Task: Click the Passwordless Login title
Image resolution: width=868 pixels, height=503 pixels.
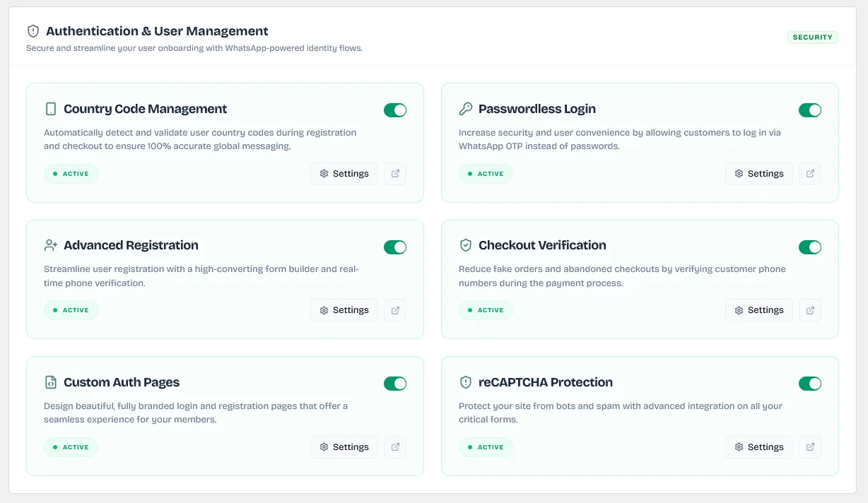Action: [537, 109]
